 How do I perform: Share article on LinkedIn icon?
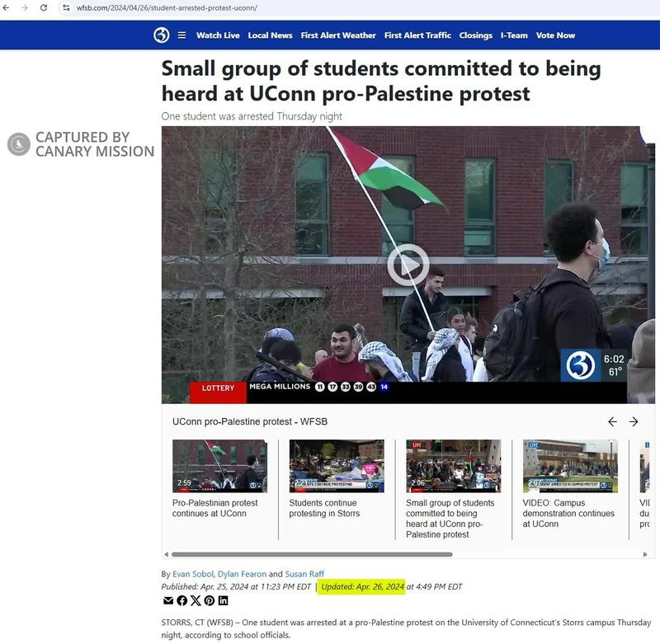pos(223,600)
